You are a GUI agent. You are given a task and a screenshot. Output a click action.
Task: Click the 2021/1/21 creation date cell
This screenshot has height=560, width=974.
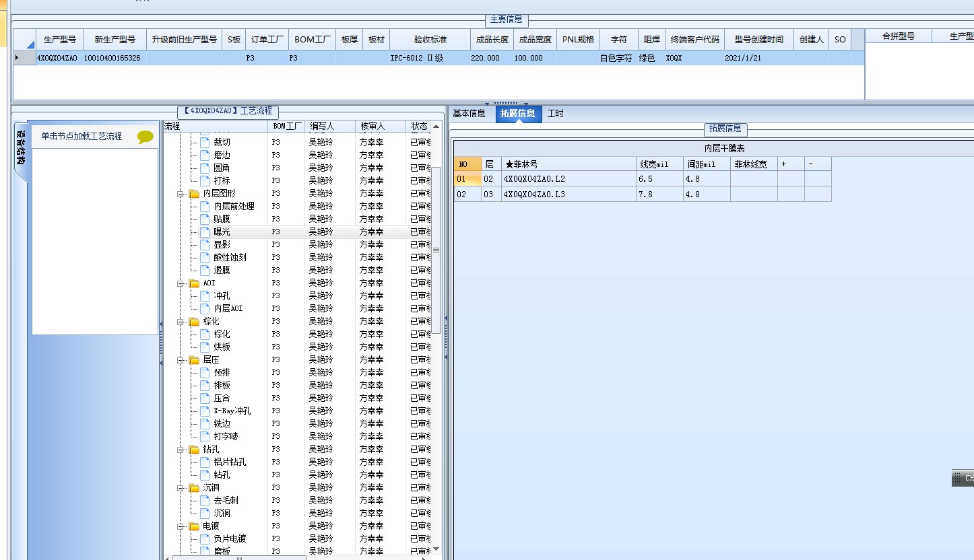point(759,59)
